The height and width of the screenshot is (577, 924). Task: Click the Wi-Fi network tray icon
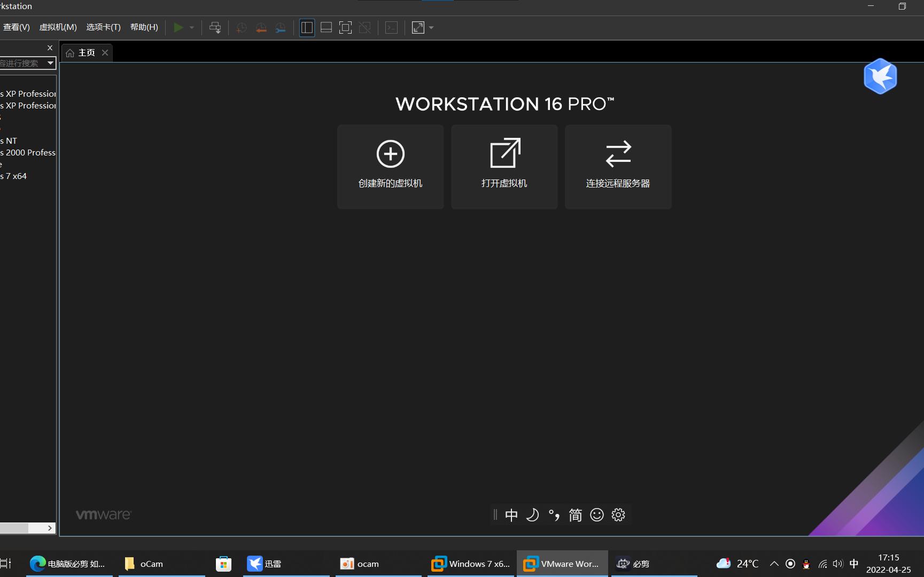[x=822, y=564]
